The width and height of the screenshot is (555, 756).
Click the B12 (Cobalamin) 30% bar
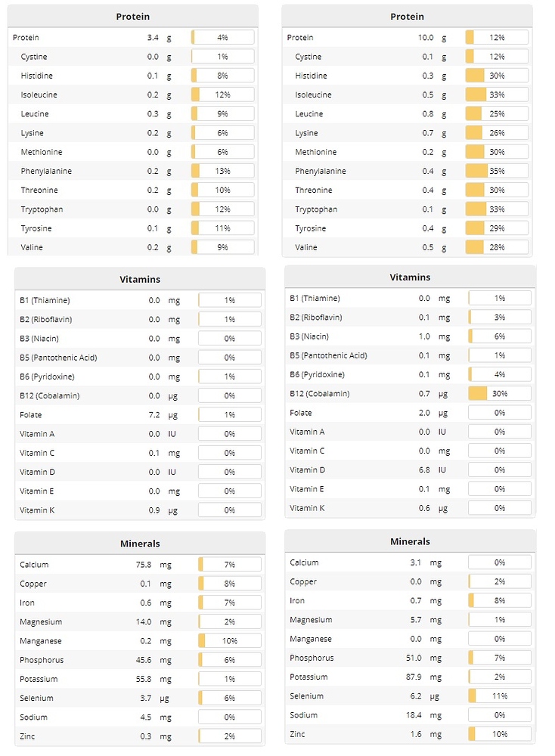499,393
